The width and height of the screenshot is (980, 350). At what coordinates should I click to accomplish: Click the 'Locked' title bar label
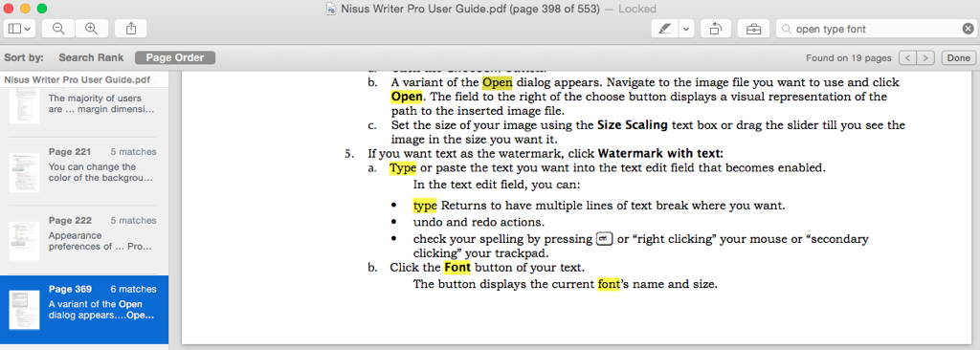coord(637,10)
